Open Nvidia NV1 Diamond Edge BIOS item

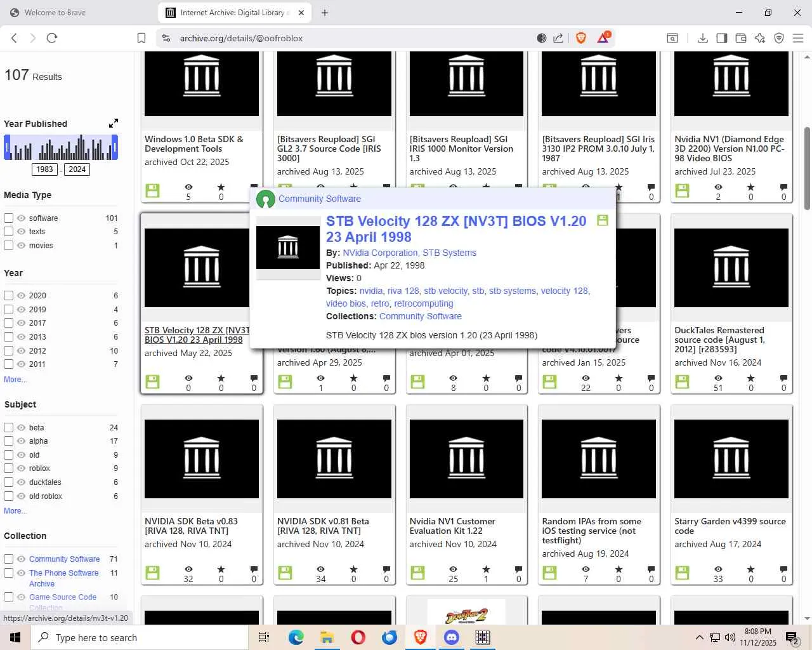pyautogui.click(x=731, y=149)
